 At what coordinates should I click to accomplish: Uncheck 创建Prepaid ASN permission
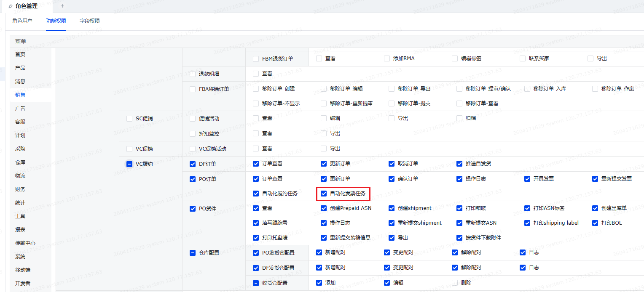click(324, 208)
